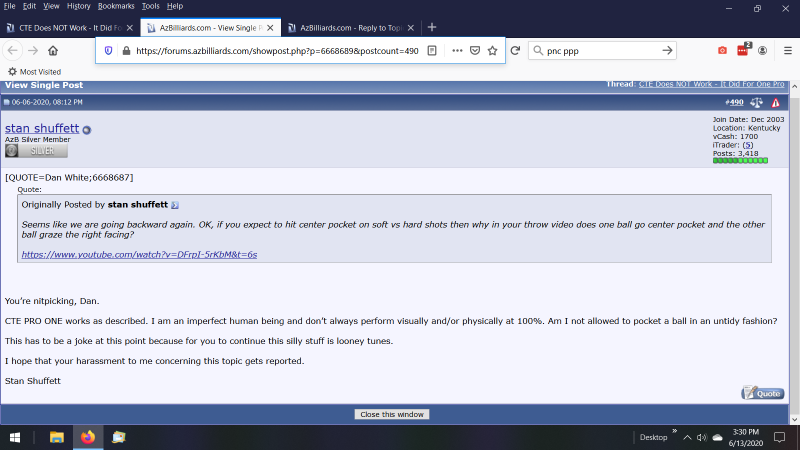Click the red camera extension icon
This screenshot has height=450, width=800.
(722, 50)
